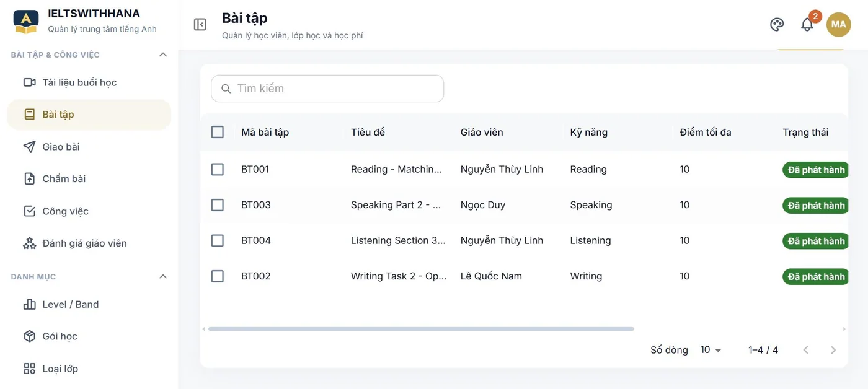Focus the Tìm kiếm search field
This screenshot has height=389, width=868.
coord(327,89)
